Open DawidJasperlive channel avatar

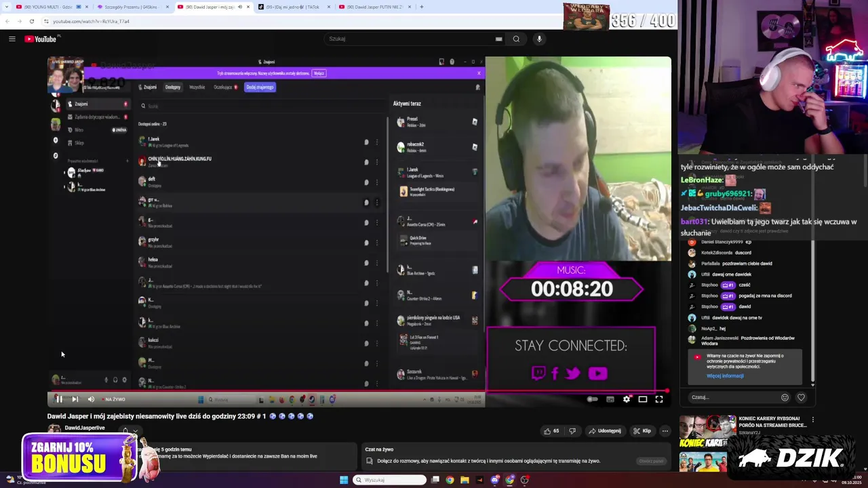tap(54, 429)
